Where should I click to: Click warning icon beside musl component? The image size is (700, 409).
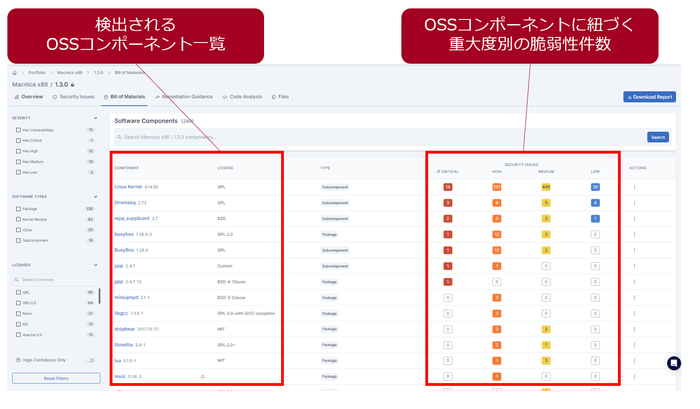coord(203,376)
